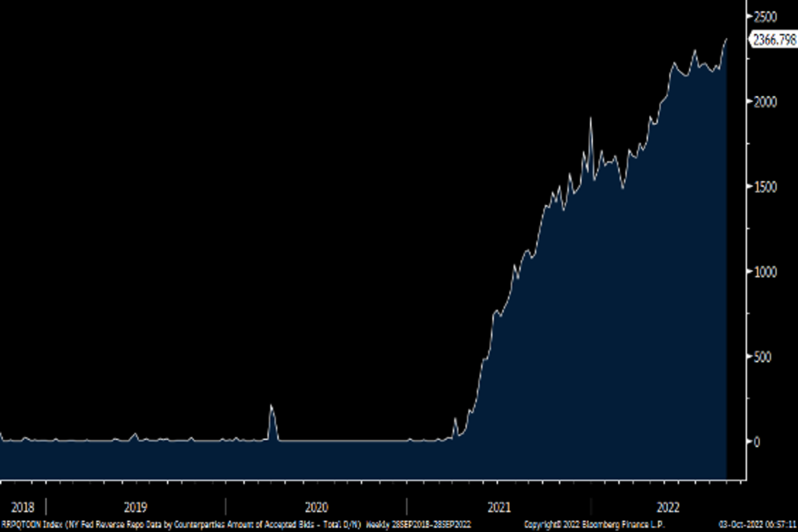Click the 2000 tick on the value axis
The width and height of the screenshot is (798, 532).
763,101
